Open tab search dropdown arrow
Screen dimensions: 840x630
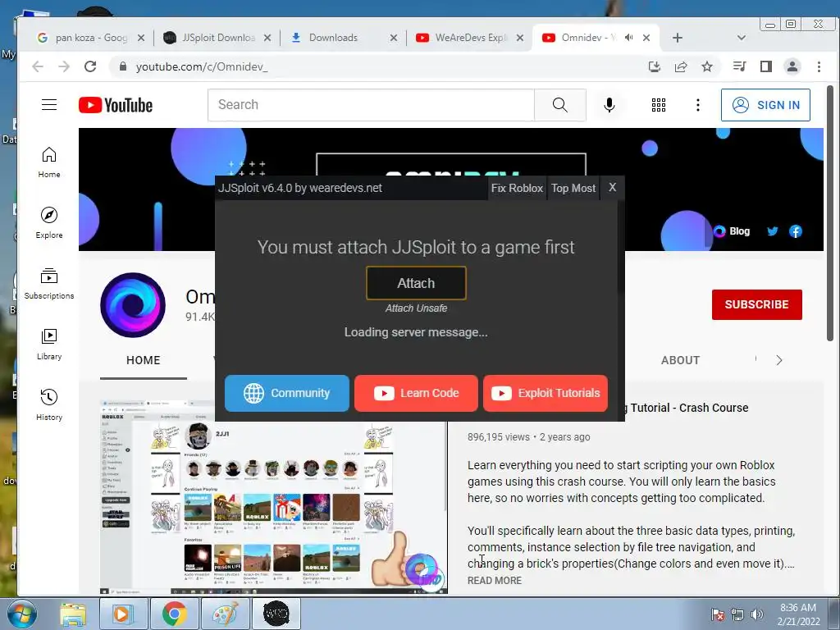[x=742, y=38]
